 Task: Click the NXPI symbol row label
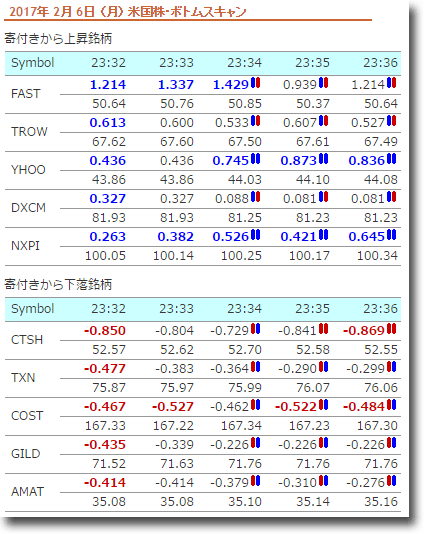26,246
